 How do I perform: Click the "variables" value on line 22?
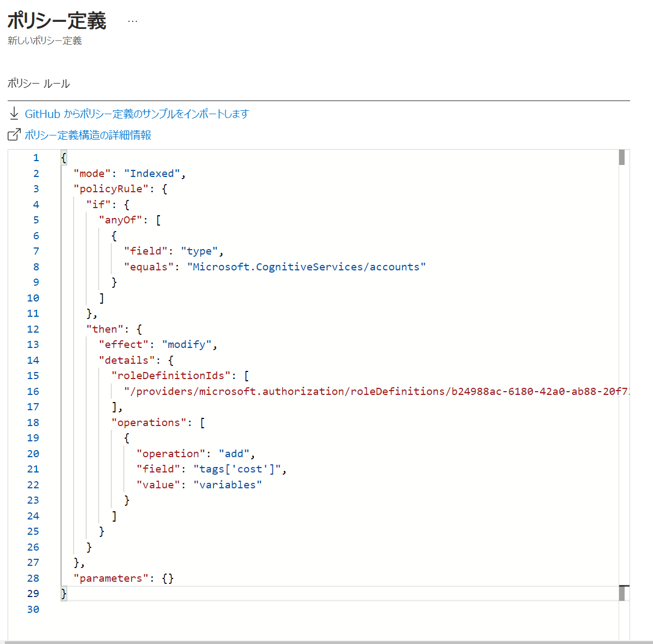point(228,485)
